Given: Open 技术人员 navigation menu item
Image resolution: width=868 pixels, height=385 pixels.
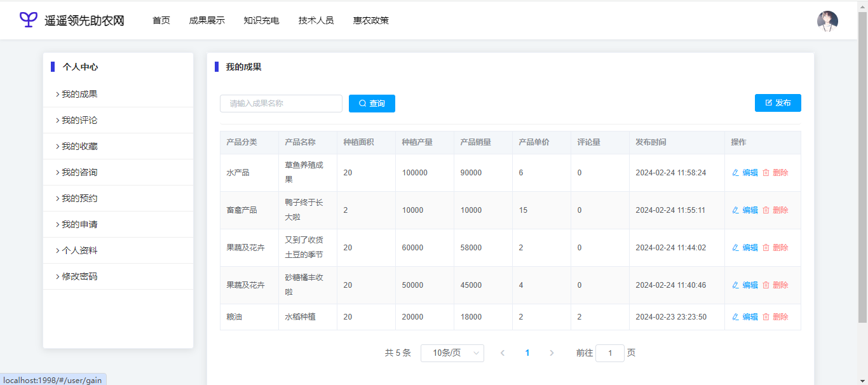Looking at the screenshot, I should coord(316,20).
